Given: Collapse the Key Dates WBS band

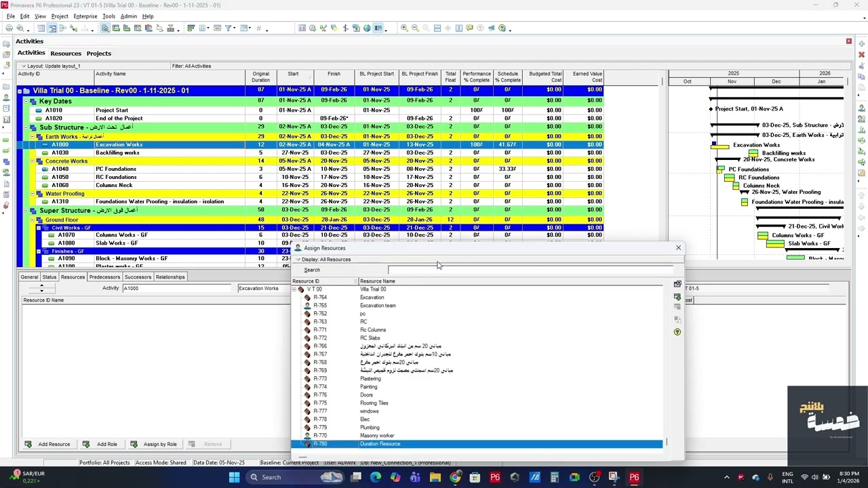Looking at the screenshot, I should 26,102.
